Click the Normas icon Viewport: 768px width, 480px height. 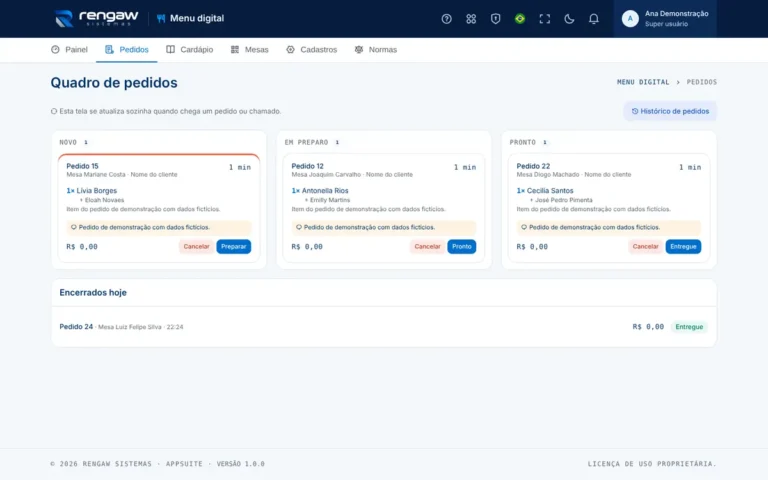(359, 49)
